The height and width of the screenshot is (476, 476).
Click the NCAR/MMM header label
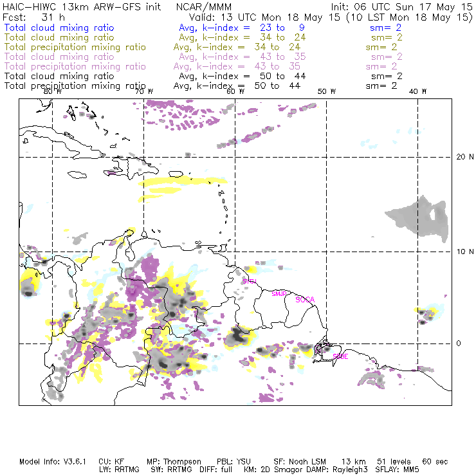point(204,6)
